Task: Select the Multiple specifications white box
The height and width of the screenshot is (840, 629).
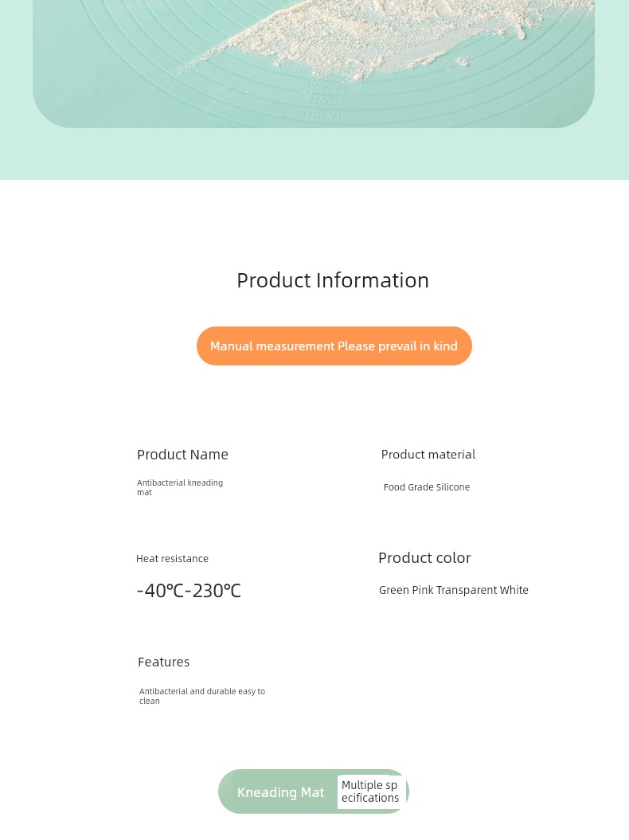Action: tap(370, 791)
